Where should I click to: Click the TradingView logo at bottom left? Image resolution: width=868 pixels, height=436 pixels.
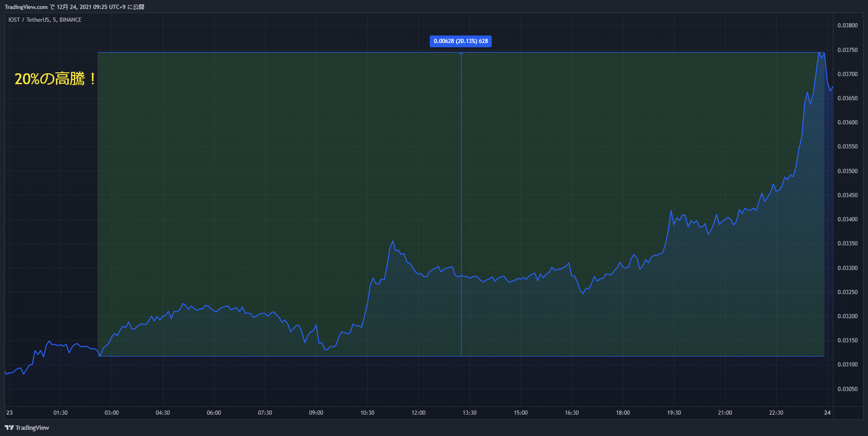[x=27, y=427]
